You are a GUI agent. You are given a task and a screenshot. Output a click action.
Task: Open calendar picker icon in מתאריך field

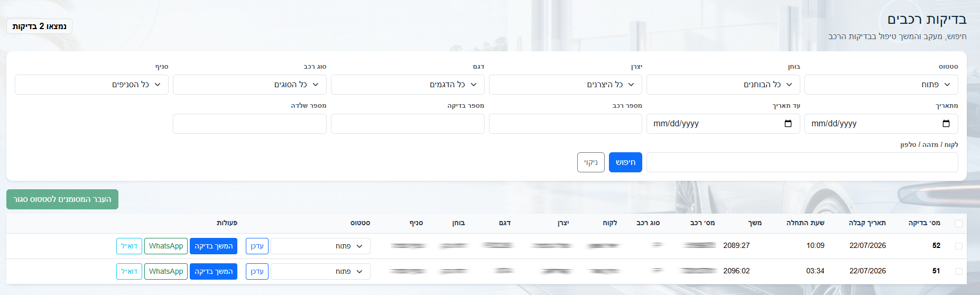point(946,124)
